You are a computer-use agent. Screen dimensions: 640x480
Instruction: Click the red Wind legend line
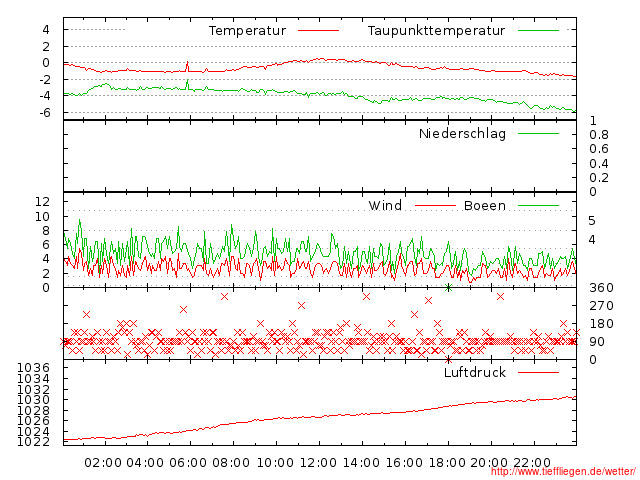(x=435, y=206)
